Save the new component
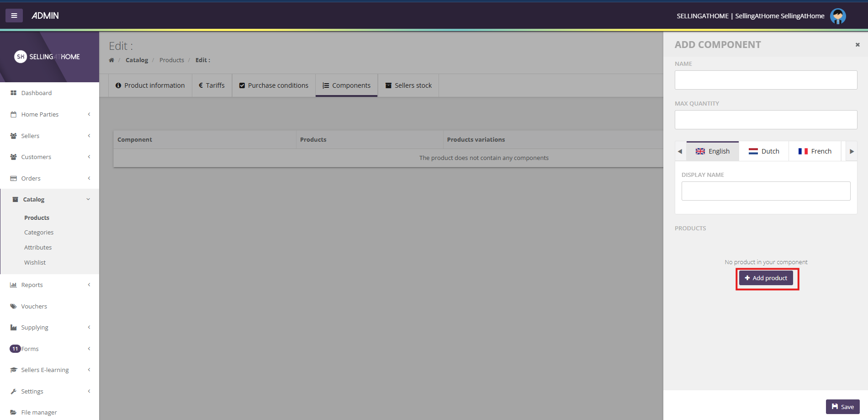The image size is (868, 420). coord(842,407)
